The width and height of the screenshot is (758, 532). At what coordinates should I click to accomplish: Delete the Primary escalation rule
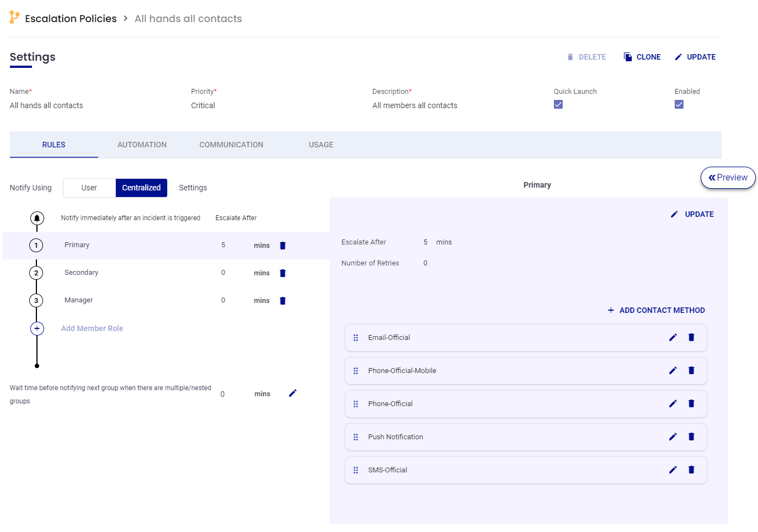tap(282, 246)
